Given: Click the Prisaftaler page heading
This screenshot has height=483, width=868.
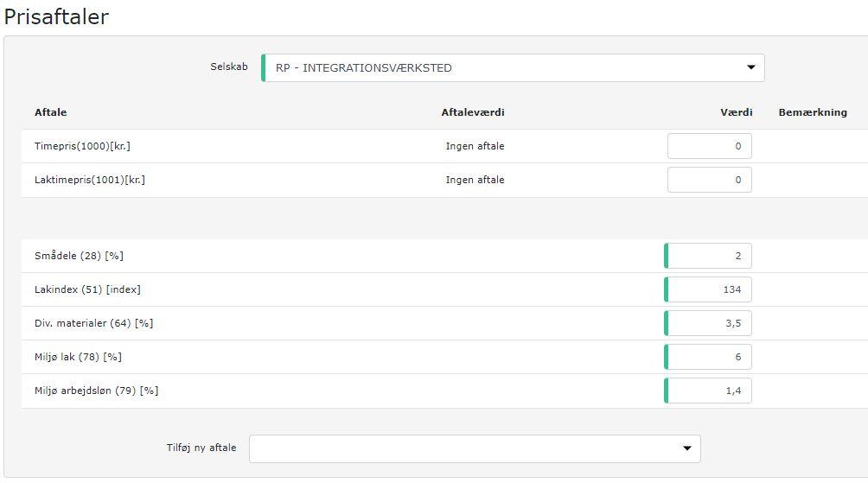Looking at the screenshot, I should point(56,16).
